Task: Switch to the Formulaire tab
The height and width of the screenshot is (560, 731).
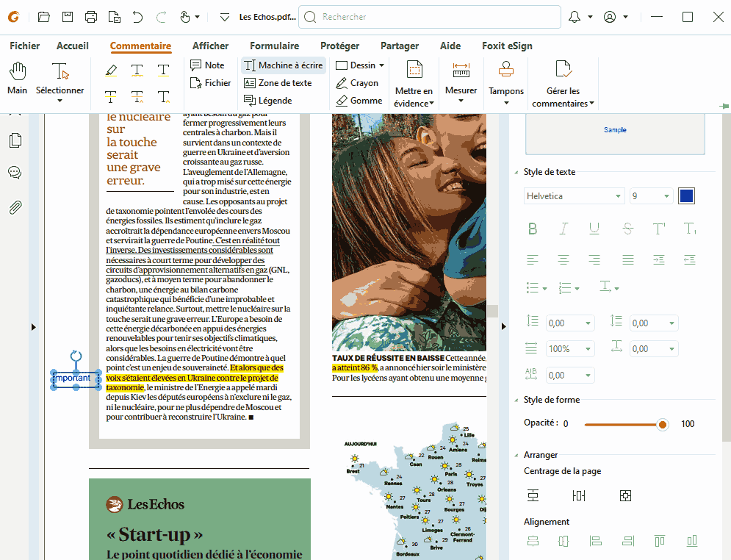Action: [x=274, y=46]
